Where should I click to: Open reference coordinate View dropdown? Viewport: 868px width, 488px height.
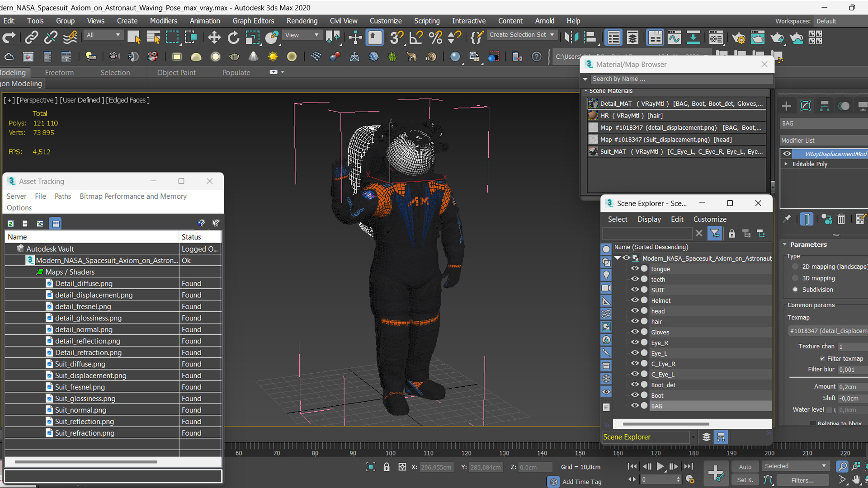pos(302,35)
